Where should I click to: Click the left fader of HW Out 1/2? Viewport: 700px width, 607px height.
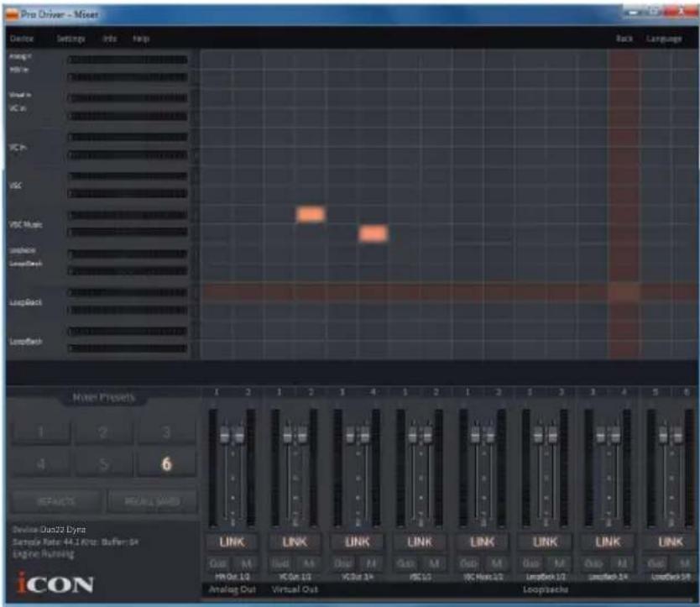point(225,435)
